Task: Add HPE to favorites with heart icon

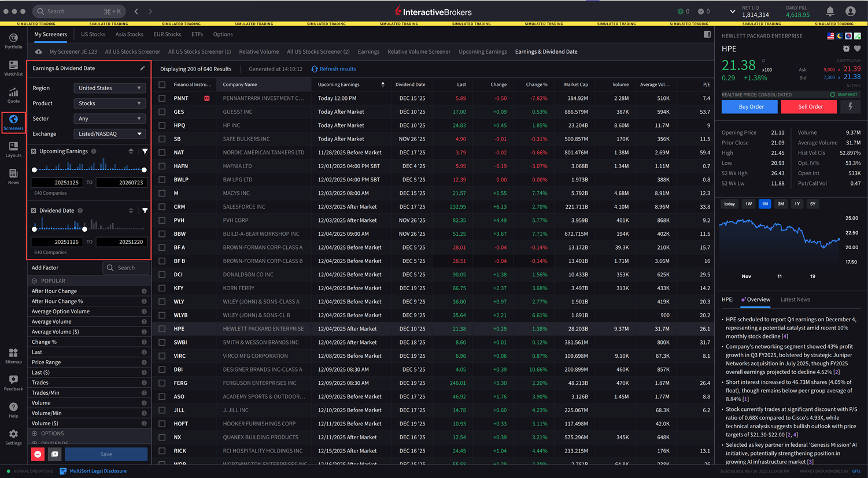Action: pyautogui.click(x=857, y=49)
